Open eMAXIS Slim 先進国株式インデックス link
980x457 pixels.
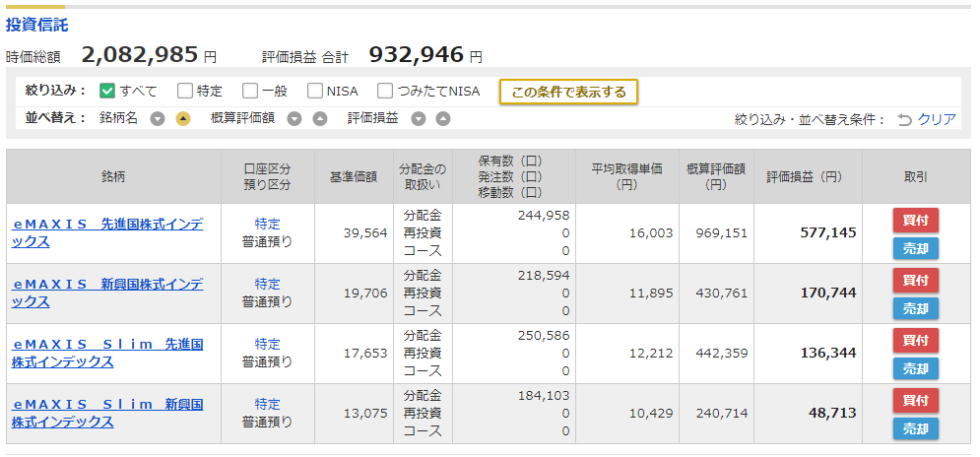pos(107,354)
